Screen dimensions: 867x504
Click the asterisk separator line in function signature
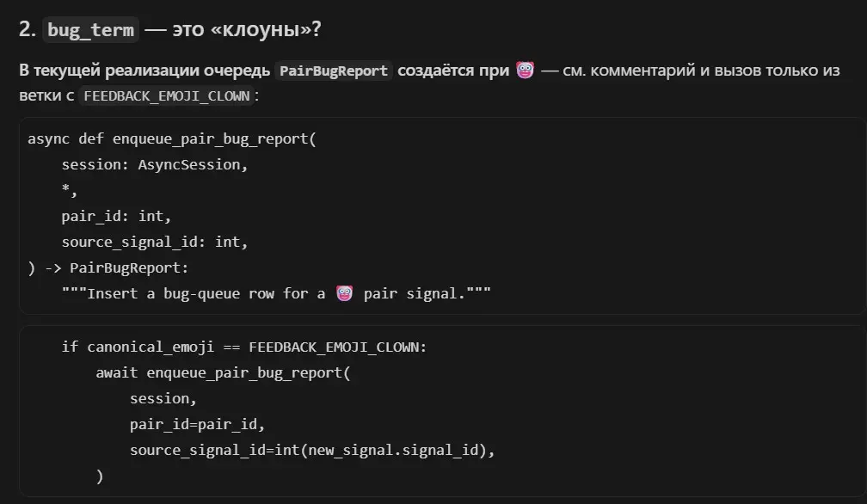(x=69, y=190)
